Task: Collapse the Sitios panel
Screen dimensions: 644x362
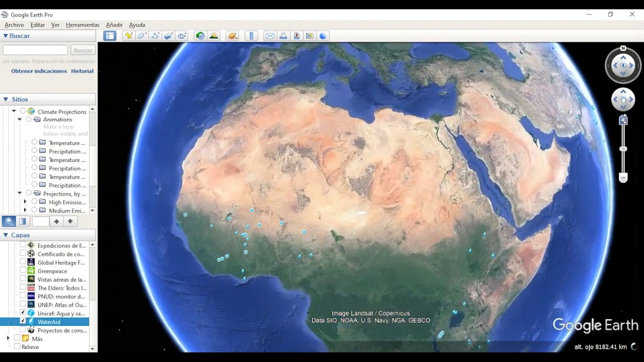Action: [x=6, y=100]
